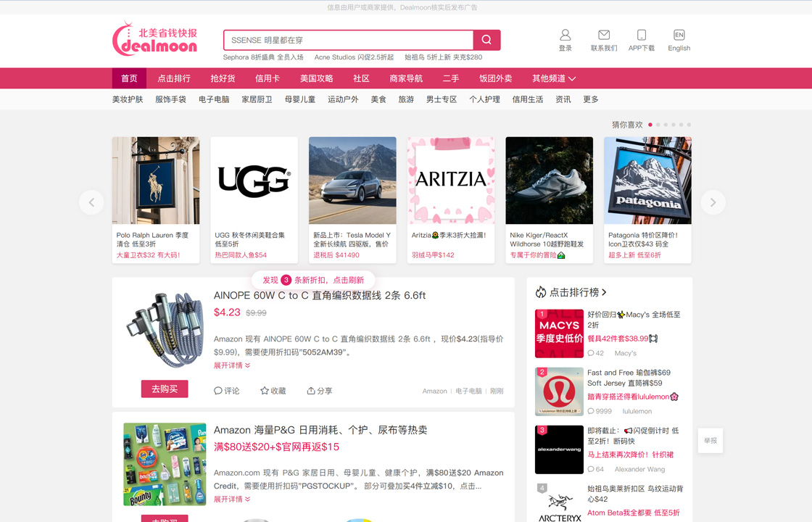This screenshot has height=522, width=812.
Task: Click the magnifier search button
Action: coord(486,40)
